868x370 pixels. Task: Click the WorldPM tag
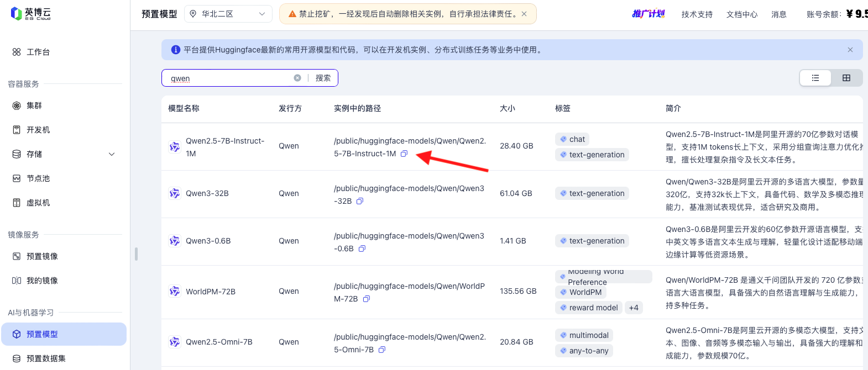581,292
